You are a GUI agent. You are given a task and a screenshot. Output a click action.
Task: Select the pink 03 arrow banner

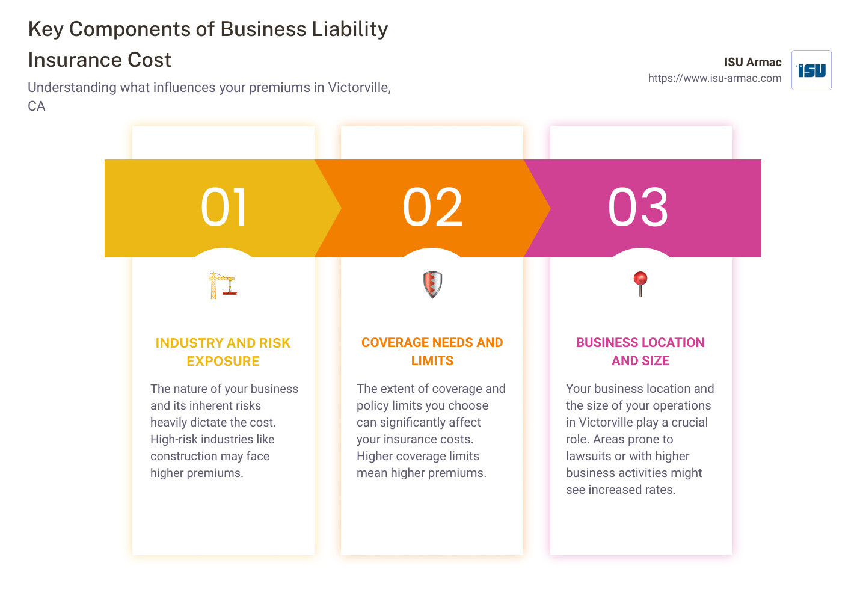point(710,208)
